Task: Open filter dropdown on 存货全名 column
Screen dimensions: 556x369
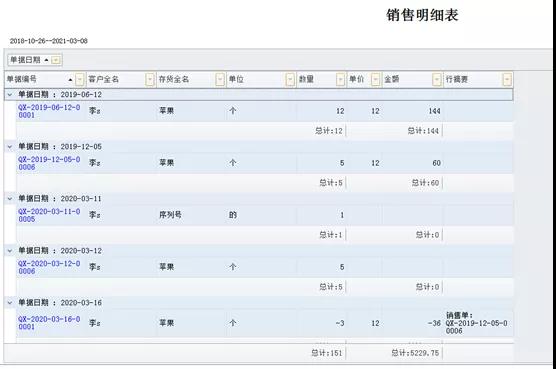Action: [x=220, y=79]
